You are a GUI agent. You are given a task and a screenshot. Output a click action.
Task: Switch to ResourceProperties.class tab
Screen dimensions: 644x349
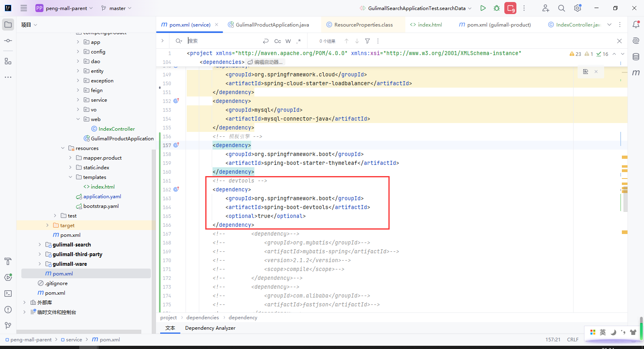pyautogui.click(x=363, y=25)
